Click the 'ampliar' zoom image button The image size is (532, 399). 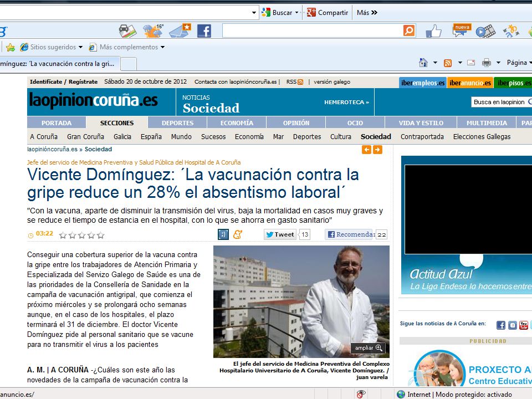[x=368, y=348]
